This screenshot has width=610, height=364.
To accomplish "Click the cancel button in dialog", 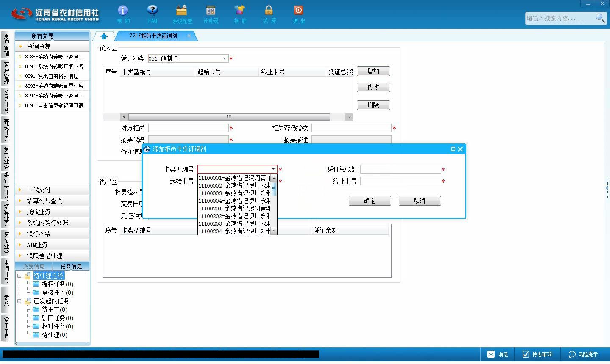I will click(419, 201).
